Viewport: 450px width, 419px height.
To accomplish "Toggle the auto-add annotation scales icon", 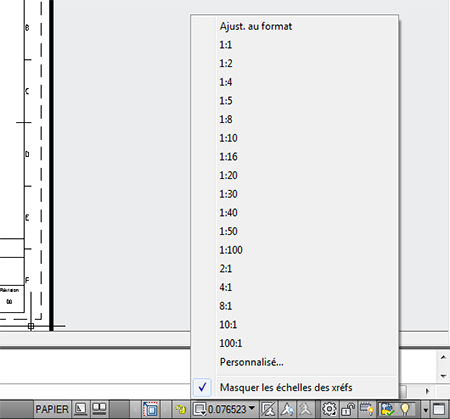I will [305, 409].
